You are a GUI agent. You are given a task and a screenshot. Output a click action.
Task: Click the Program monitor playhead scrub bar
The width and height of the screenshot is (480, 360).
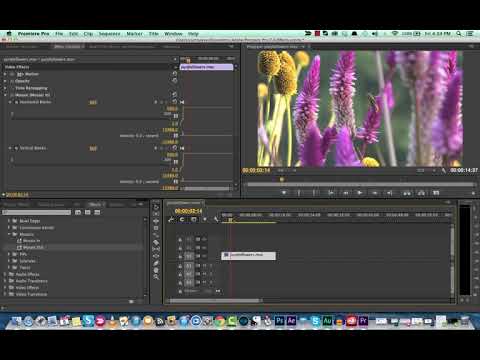pos(361,184)
